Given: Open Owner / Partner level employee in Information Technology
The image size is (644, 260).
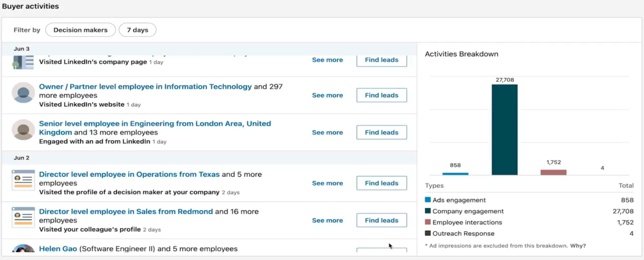Looking at the screenshot, I should pos(145,87).
